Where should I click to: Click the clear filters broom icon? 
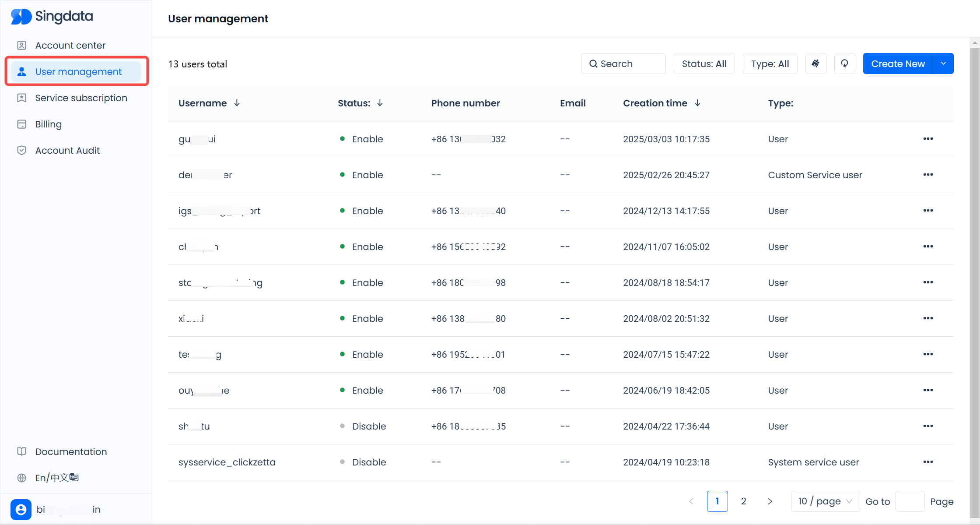(x=815, y=63)
